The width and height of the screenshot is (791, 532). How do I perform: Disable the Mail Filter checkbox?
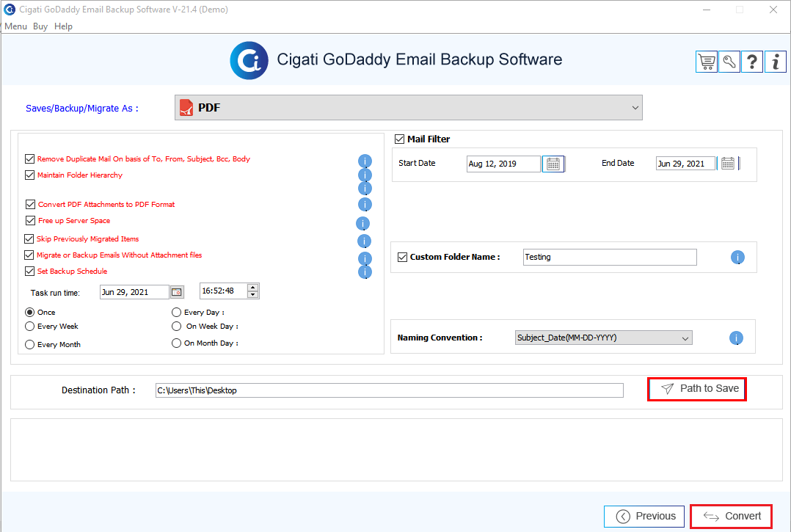click(399, 139)
